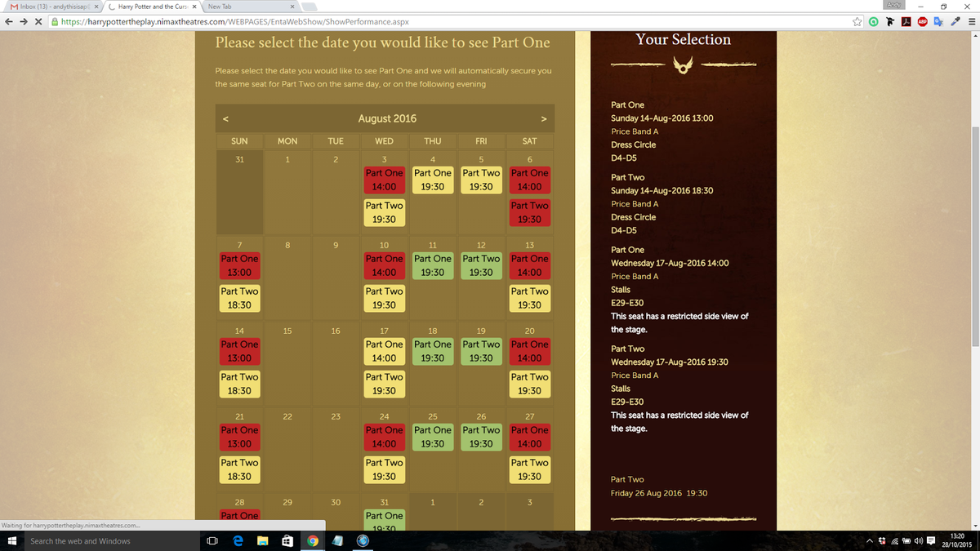
Task: Open the Windows Start menu
Action: coord(11,541)
